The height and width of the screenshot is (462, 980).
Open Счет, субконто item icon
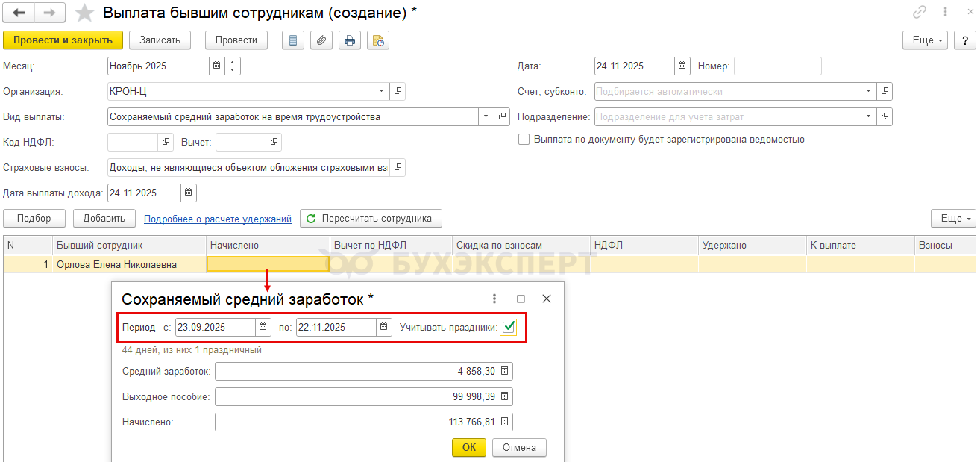[885, 91]
